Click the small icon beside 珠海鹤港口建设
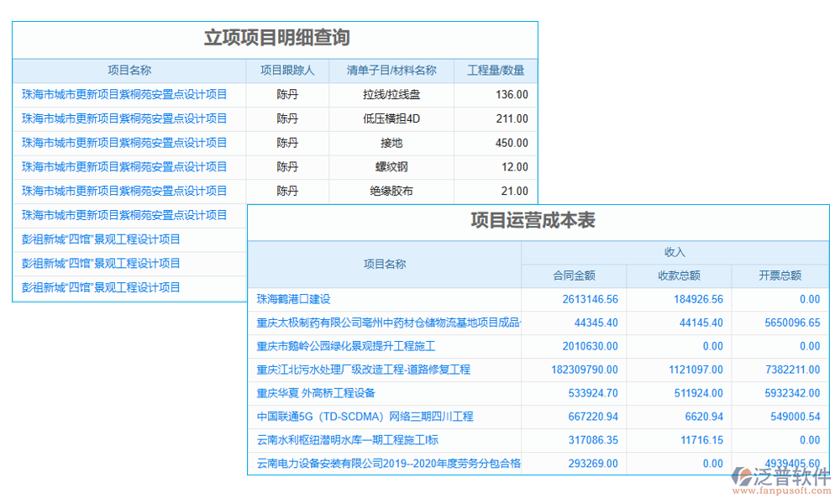Image resolution: width=840 pixels, height=504 pixels. [335, 298]
